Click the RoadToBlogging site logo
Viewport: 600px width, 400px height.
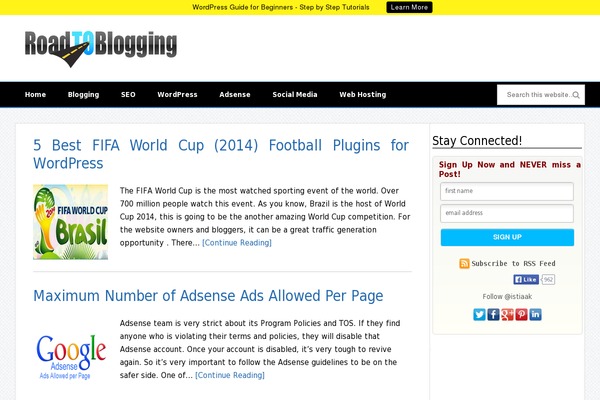(x=101, y=49)
